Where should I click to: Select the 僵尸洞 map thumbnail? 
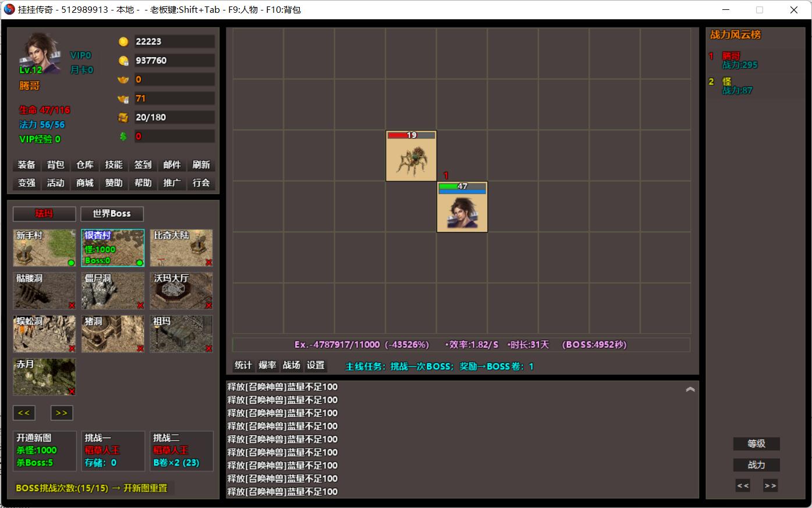tap(113, 291)
